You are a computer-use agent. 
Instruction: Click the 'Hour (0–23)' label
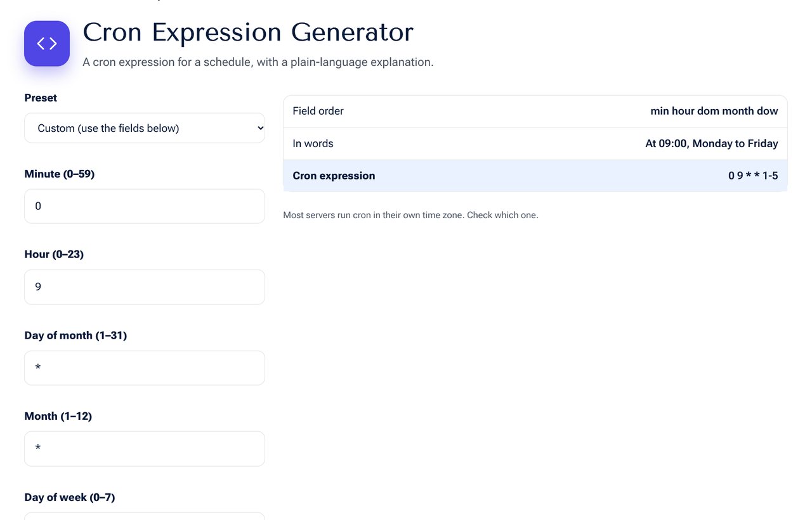tap(54, 254)
